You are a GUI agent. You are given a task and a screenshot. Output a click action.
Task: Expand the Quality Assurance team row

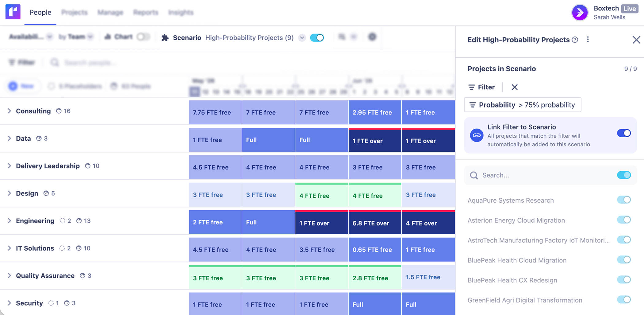pyautogui.click(x=9, y=276)
